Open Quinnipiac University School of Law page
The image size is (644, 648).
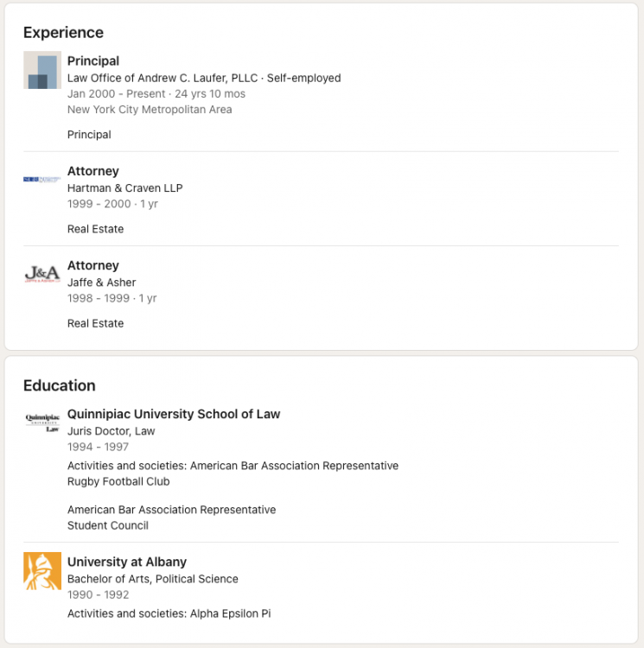coord(174,414)
